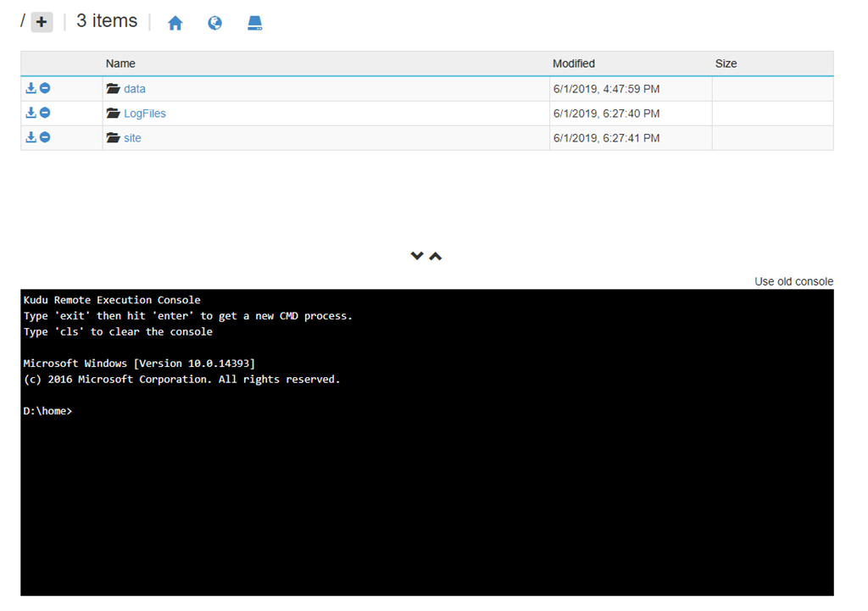Click the root slash in the breadcrumb
This screenshot has width=868, height=611.
pyautogui.click(x=22, y=21)
